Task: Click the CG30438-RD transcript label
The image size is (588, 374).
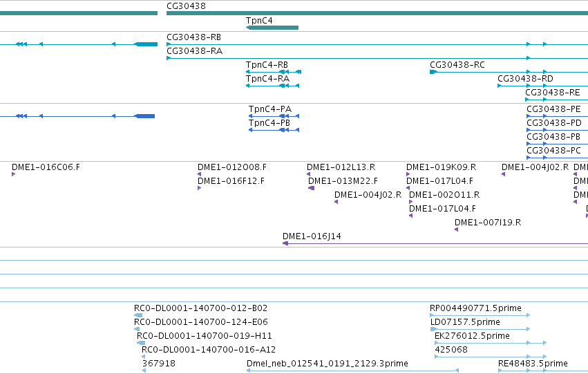Action: (525, 79)
